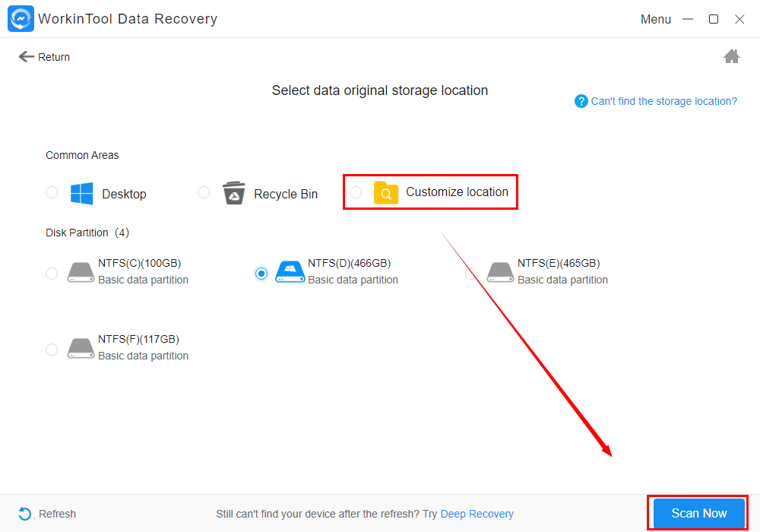Click the Recycle Bin trash icon
Viewport: 760px width, 532px height.
pos(233,194)
